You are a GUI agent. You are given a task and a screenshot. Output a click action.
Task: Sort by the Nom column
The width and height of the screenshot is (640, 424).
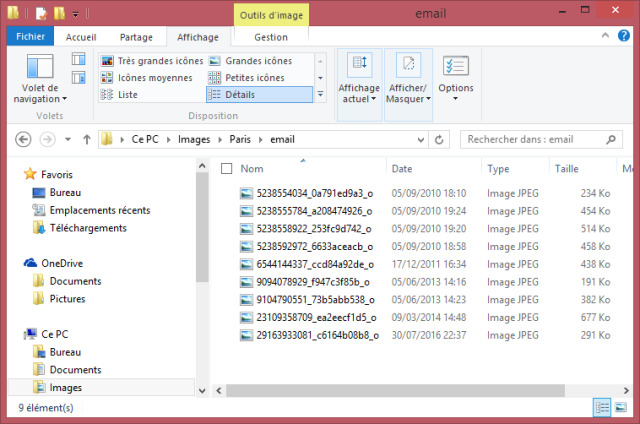(x=252, y=169)
